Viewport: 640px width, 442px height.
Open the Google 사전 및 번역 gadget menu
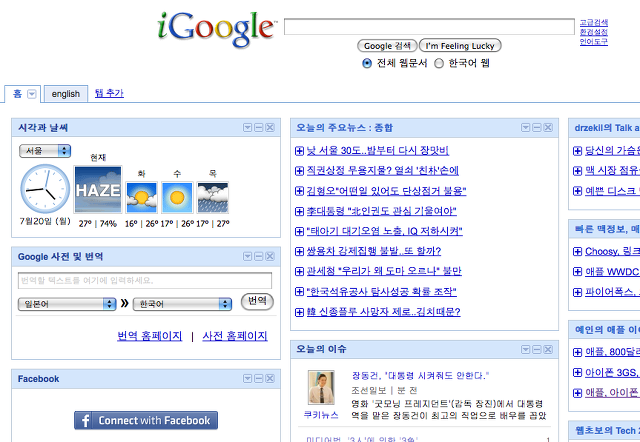[247, 256]
